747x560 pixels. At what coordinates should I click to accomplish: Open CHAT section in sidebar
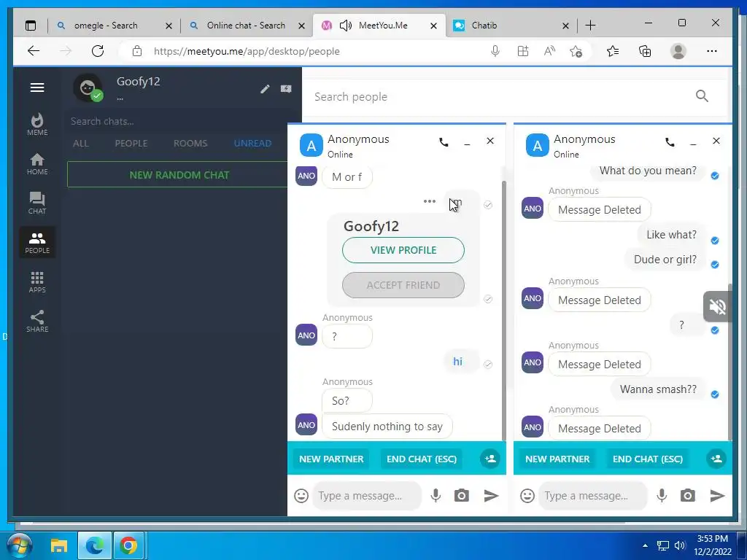point(37,203)
